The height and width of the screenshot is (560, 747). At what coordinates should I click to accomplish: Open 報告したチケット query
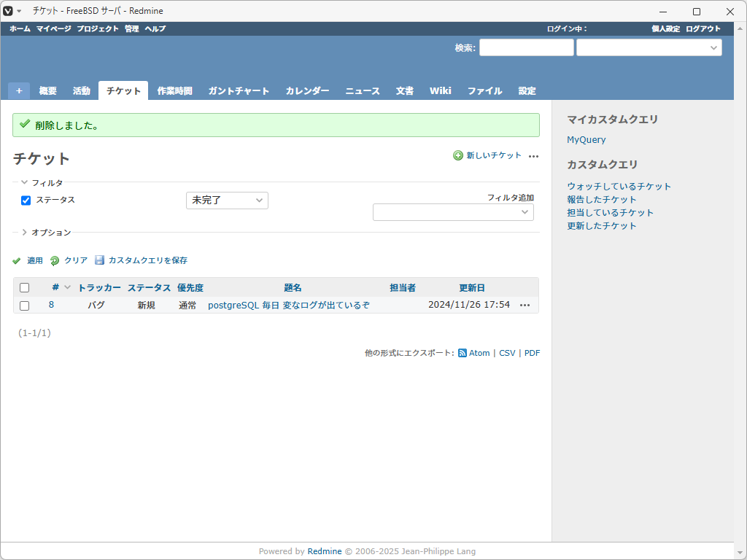pos(602,200)
